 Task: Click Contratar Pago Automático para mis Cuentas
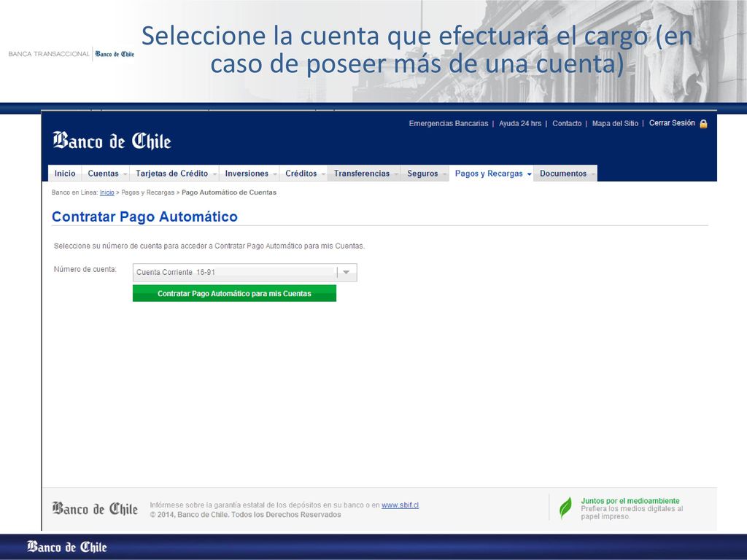coord(234,293)
